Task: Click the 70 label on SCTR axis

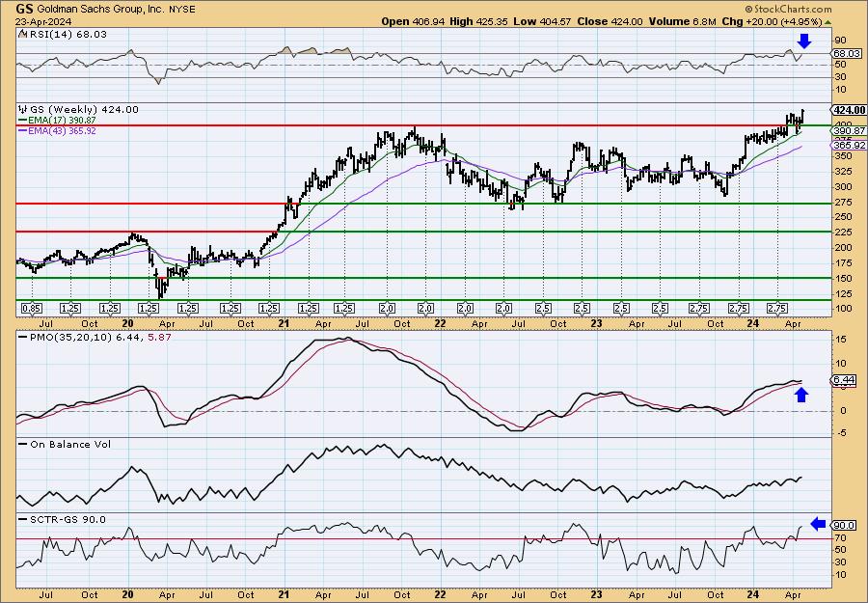Action: coord(840,537)
